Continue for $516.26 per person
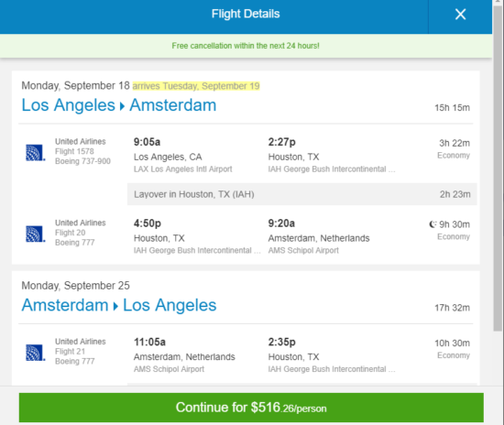Viewport: 504px width, 425px height. tap(251, 408)
